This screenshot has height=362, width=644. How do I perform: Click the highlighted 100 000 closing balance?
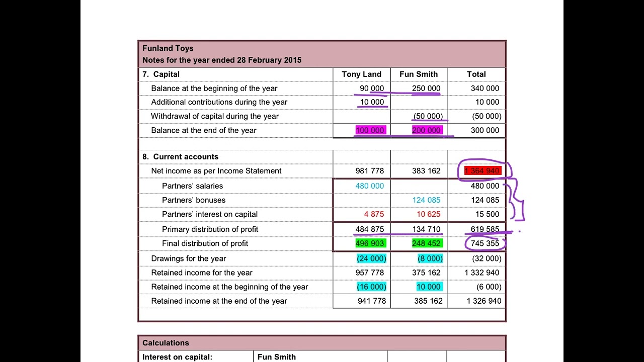click(x=370, y=130)
